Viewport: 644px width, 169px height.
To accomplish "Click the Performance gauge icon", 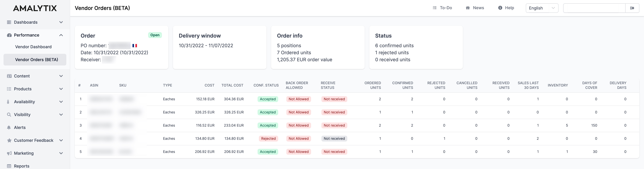I will [9, 35].
